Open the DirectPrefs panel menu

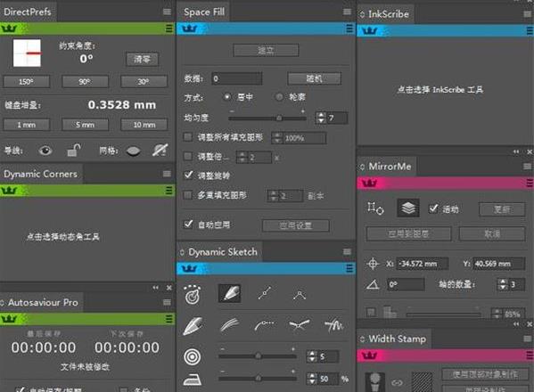click(x=167, y=12)
